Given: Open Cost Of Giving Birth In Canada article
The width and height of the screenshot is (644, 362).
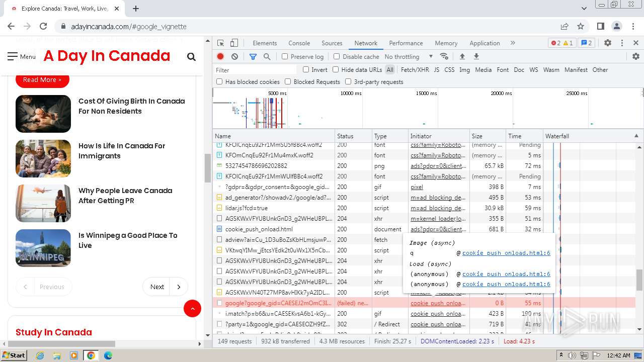Looking at the screenshot, I should [131, 106].
